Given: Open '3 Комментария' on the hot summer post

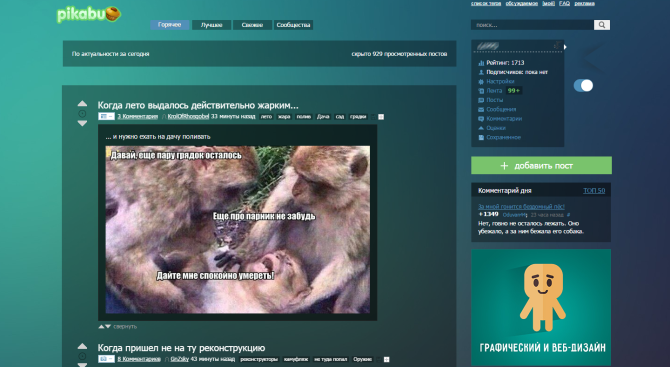Looking at the screenshot, I should pos(138,116).
